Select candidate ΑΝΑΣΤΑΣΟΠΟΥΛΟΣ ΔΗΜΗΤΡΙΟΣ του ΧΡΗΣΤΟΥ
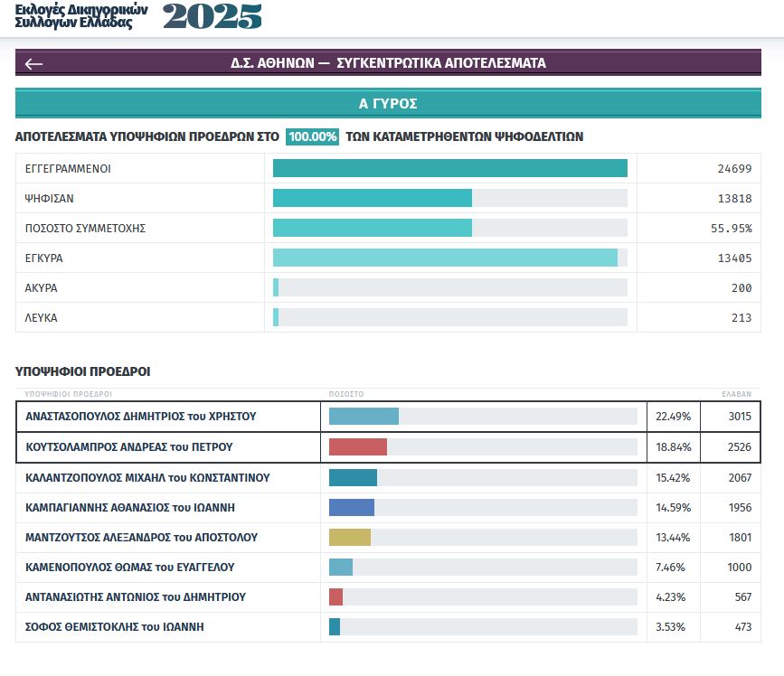This screenshot has height=676, width=784. tap(141, 417)
